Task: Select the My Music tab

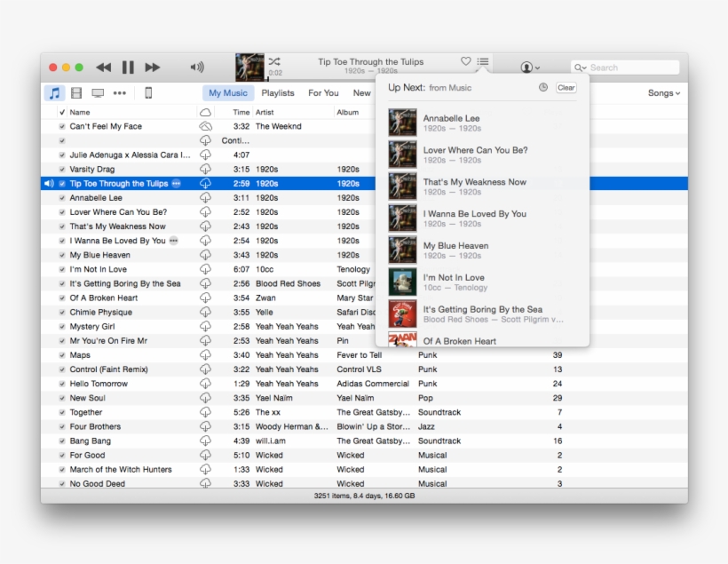Action: pyautogui.click(x=228, y=93)
